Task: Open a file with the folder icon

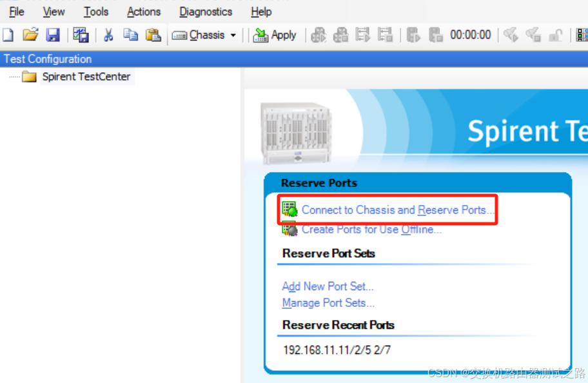Action: pos(30,35)
